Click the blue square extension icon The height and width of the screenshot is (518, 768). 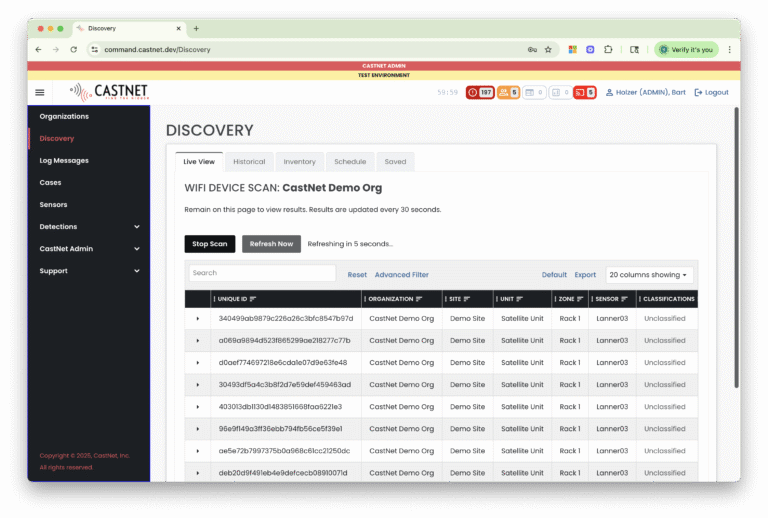590,49
